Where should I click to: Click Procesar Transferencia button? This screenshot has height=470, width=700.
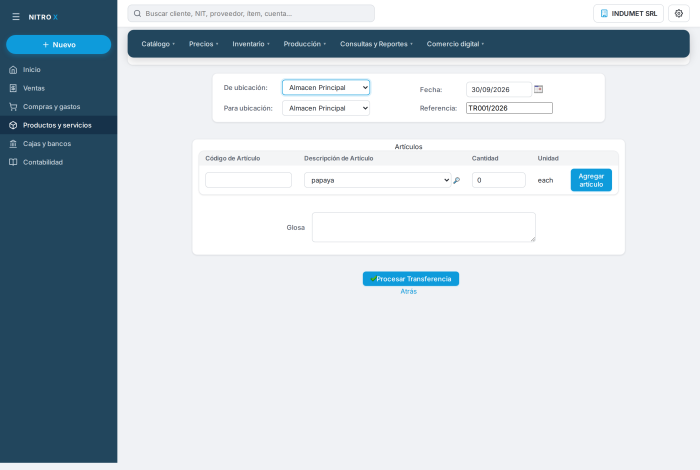411,279
